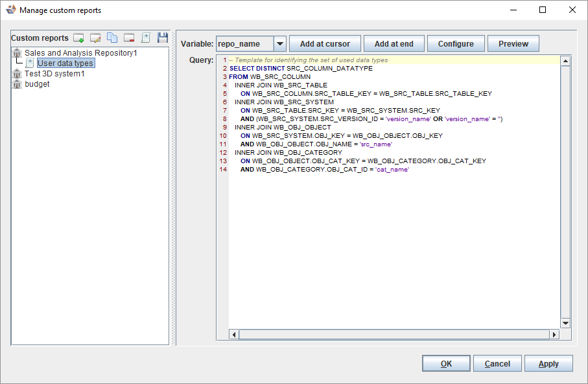Select the budget repository icon
This screenshot has width=588, height=384.
17,84
